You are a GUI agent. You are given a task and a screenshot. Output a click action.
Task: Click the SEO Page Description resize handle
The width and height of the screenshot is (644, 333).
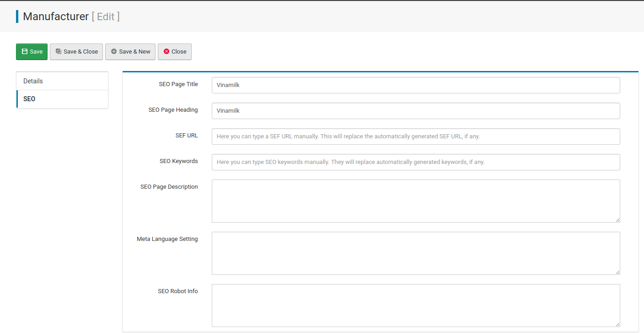click(617, 220)
